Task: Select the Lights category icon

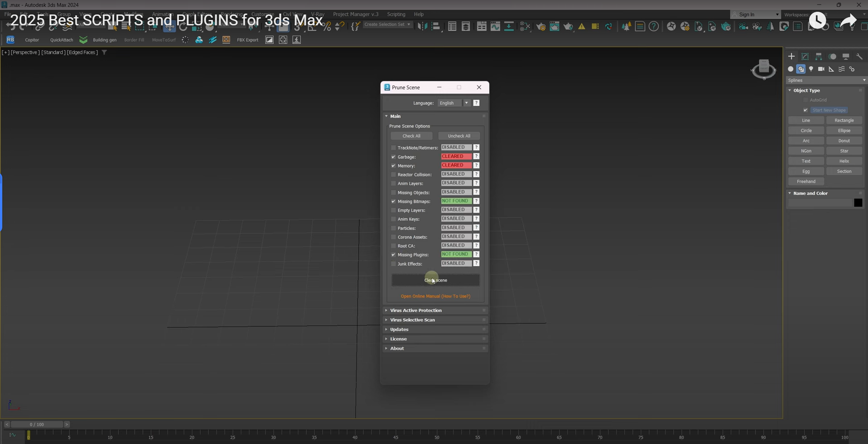Action: (811, 69)
